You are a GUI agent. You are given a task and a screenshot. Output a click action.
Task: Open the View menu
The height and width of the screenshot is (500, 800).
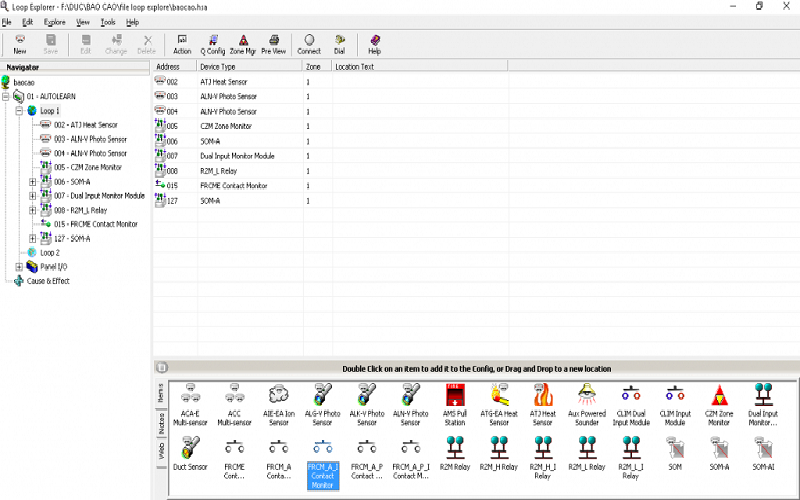pyautogui.click(x=83, y=22)
